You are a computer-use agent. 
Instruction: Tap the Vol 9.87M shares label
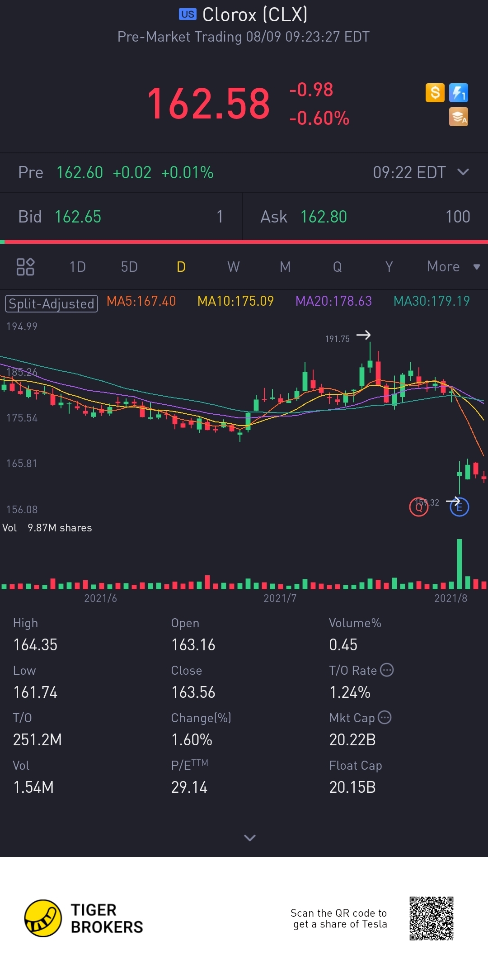[47, 528]
